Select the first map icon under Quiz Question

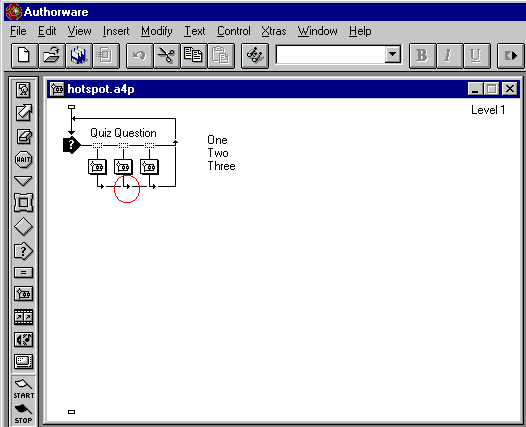pyautogui.click(x=97, y=167)
